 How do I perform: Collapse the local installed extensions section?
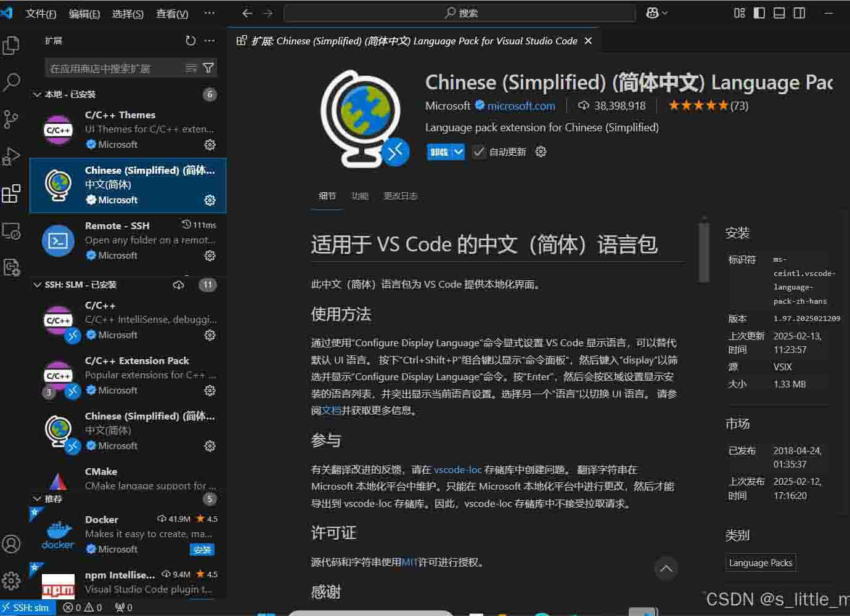(x=38, y=94)
